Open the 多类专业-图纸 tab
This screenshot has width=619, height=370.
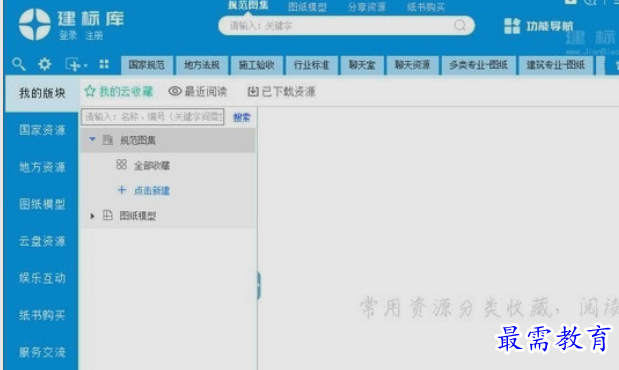[x=478, y=65]
